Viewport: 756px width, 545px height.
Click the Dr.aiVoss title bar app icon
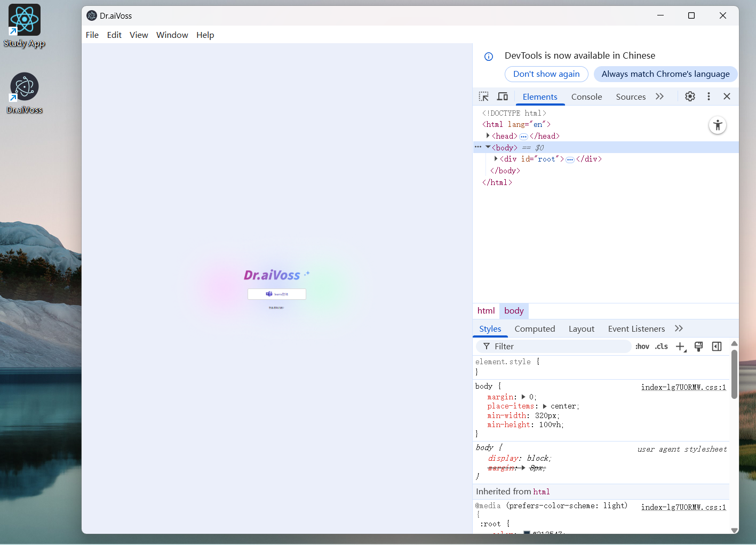click(92, 15)
